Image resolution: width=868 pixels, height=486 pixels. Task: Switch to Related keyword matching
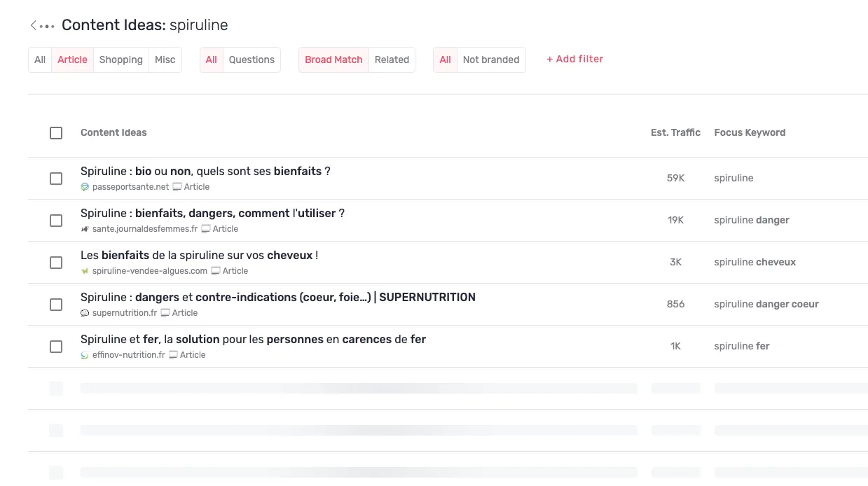pyautogui.click(x=392, y=60)
